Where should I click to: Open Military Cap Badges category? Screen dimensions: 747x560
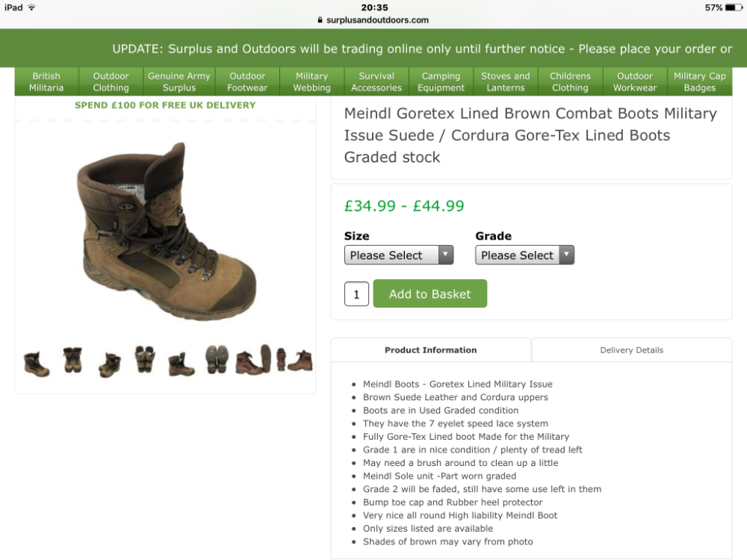tap(699, 82)
